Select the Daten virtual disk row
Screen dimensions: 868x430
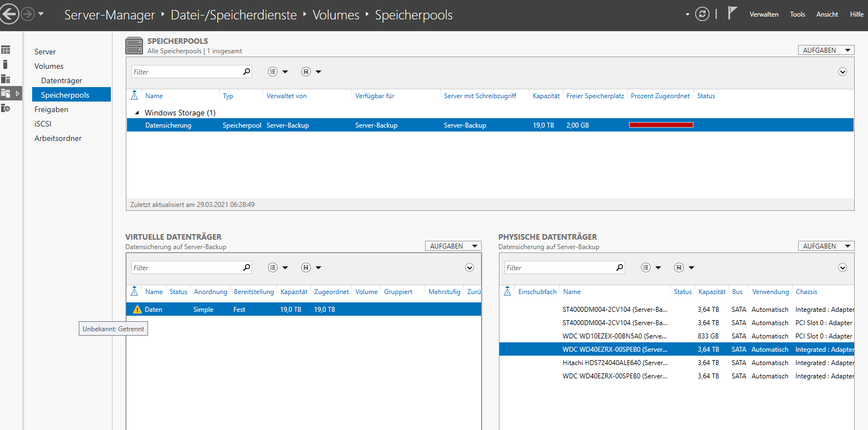[304, 309]
